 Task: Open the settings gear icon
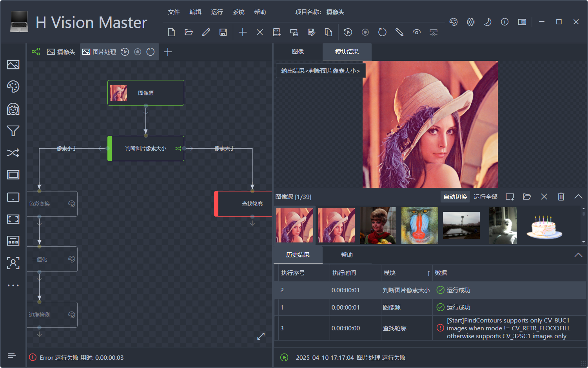[471, 22]
